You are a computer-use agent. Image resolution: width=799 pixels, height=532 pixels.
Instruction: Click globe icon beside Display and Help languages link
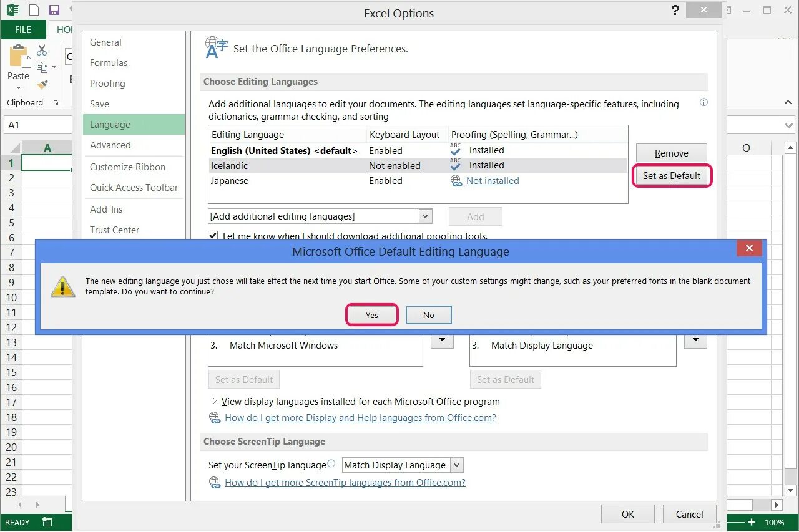coord(215,418)
